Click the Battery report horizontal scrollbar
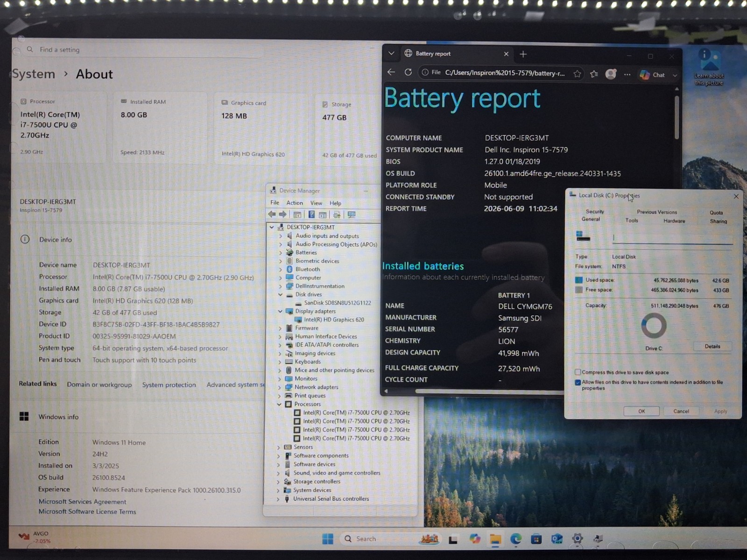The height and width of the screenshot is (560, 747). tap(490, 392)
